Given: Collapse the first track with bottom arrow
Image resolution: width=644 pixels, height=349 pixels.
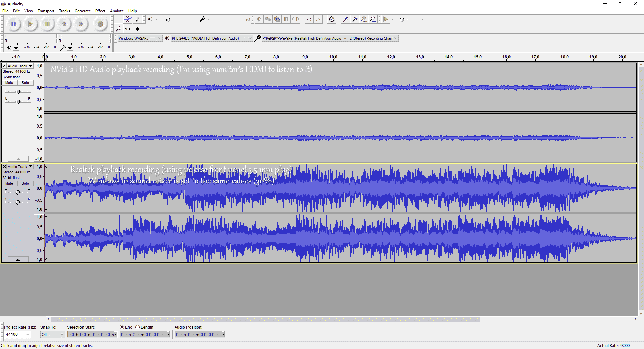Looking at the screenshot, I should [18, 159].
